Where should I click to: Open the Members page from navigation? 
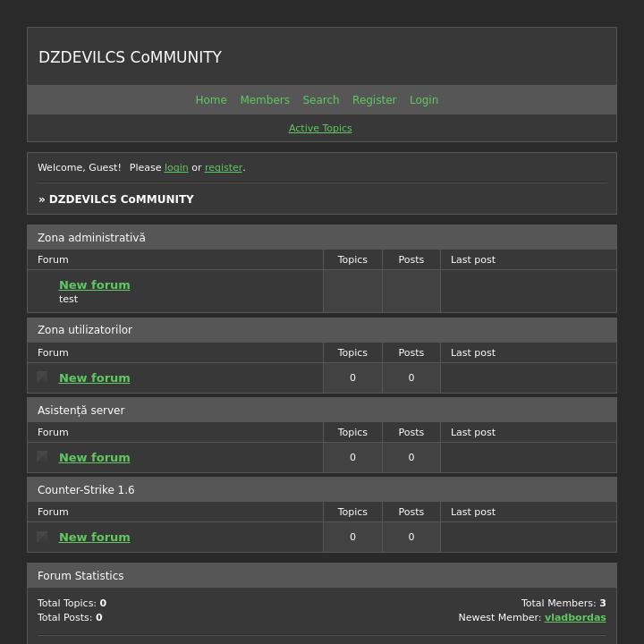click(x=265, y=100)
